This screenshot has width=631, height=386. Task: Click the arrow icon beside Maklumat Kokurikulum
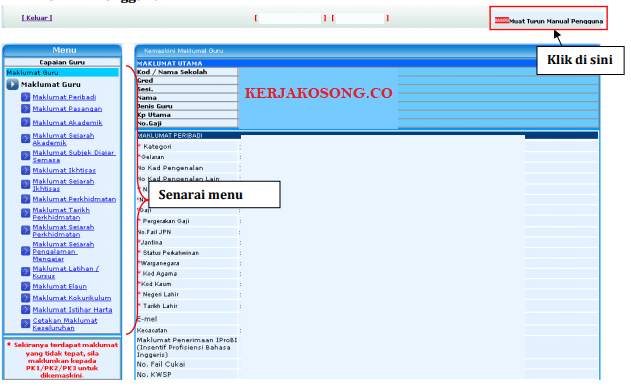click(x=26, y=298)
